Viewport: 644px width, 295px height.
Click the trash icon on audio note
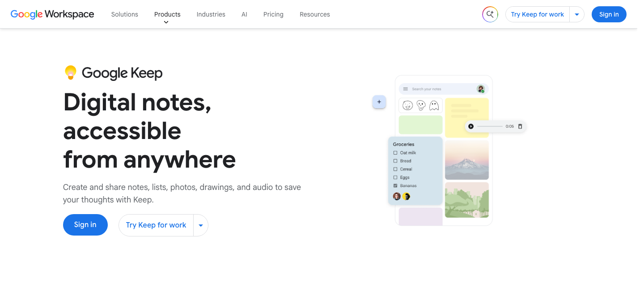[x=520, y=126]
